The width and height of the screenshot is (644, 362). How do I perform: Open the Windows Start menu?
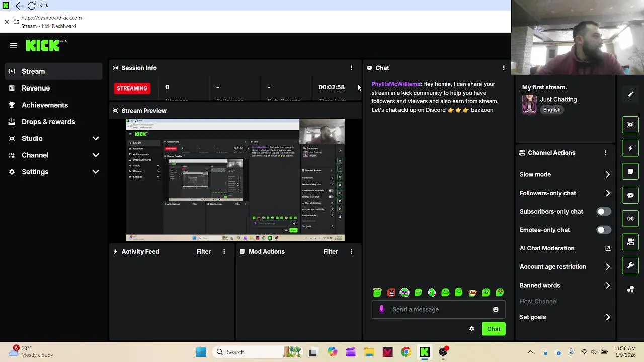click(201, 352)
